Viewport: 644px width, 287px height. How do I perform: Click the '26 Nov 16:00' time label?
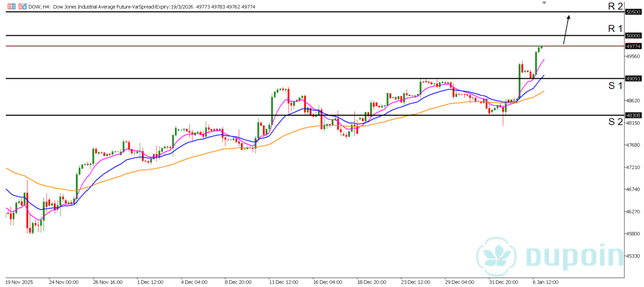point(109,283)
